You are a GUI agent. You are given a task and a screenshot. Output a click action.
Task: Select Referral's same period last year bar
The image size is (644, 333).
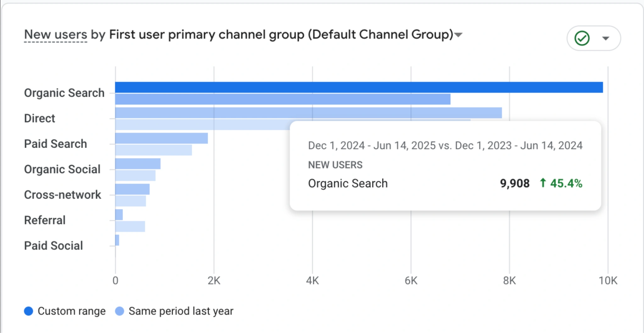click(130, 227)
